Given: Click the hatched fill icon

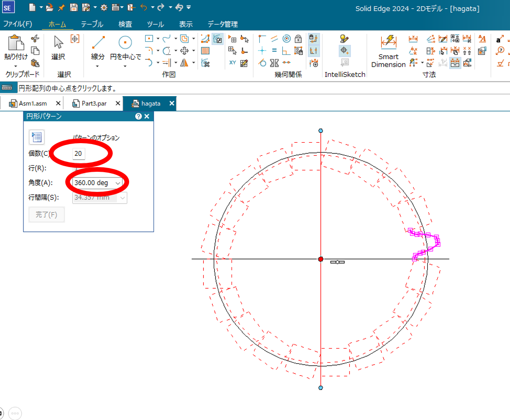Looking at the screenshot, I should (205, 51).
